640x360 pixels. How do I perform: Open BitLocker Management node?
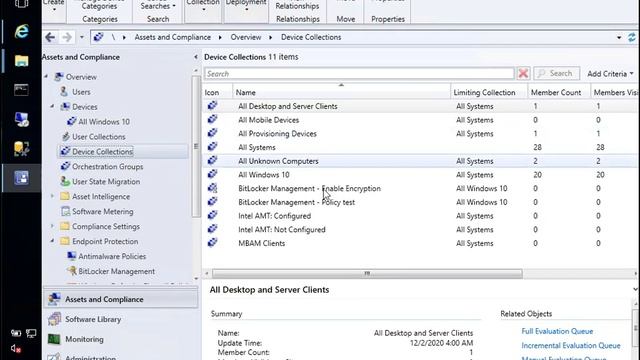pos(117,271)
